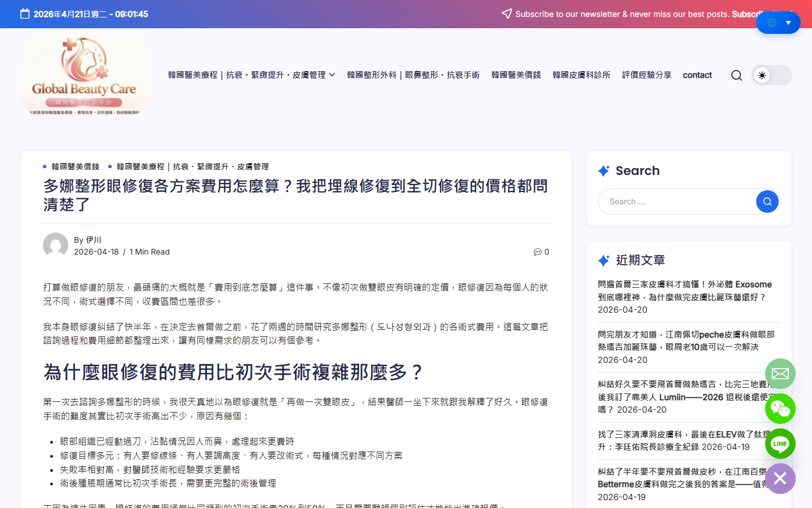Click the sidebar Search input field
The height and width of the screenshot is (508, 812).
[677, 202]
